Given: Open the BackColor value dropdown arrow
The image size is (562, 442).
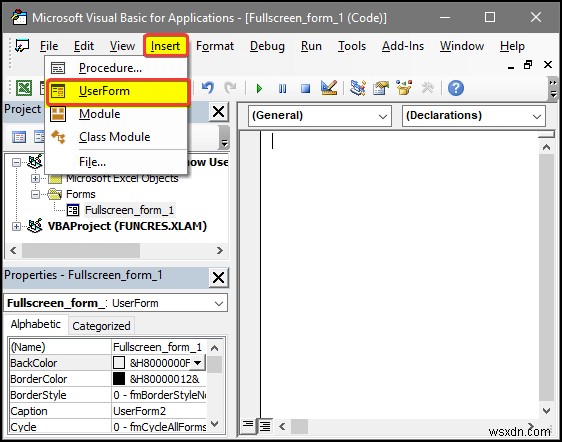Looking at the screenshot, I should pos(197,363).
